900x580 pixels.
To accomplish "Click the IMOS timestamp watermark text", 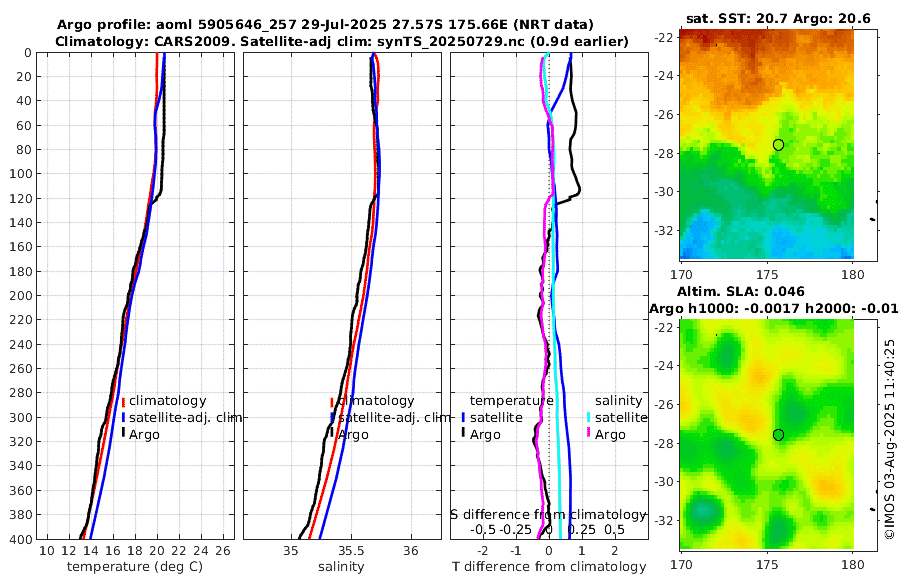I will (x=890, y=439).
